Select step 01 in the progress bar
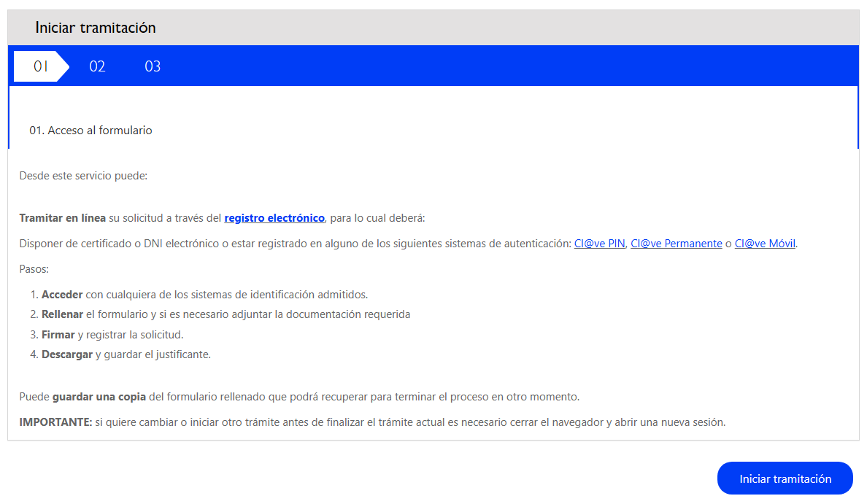 pyautogui.click(x=41, y=66)
